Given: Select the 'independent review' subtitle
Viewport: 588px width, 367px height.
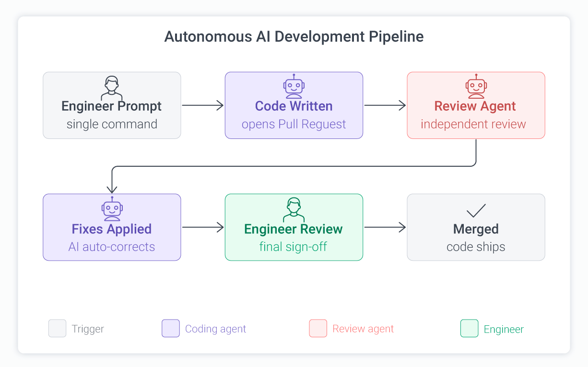Looking at the screenshot, I should 473,125.
